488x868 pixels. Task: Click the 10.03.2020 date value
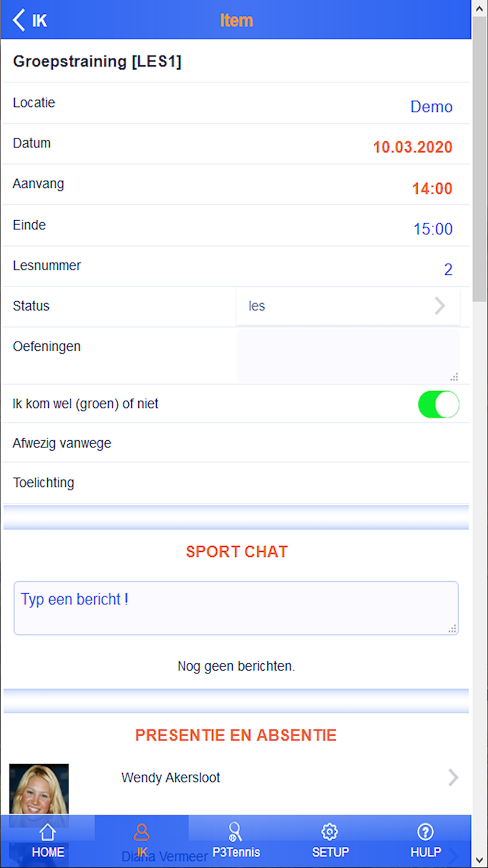(413, 147)
